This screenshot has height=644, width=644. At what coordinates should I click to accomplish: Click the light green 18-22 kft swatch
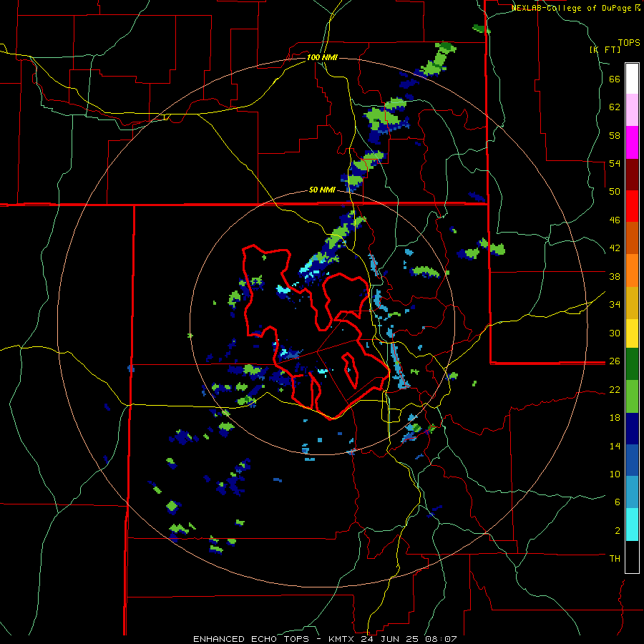pos(632,396)
